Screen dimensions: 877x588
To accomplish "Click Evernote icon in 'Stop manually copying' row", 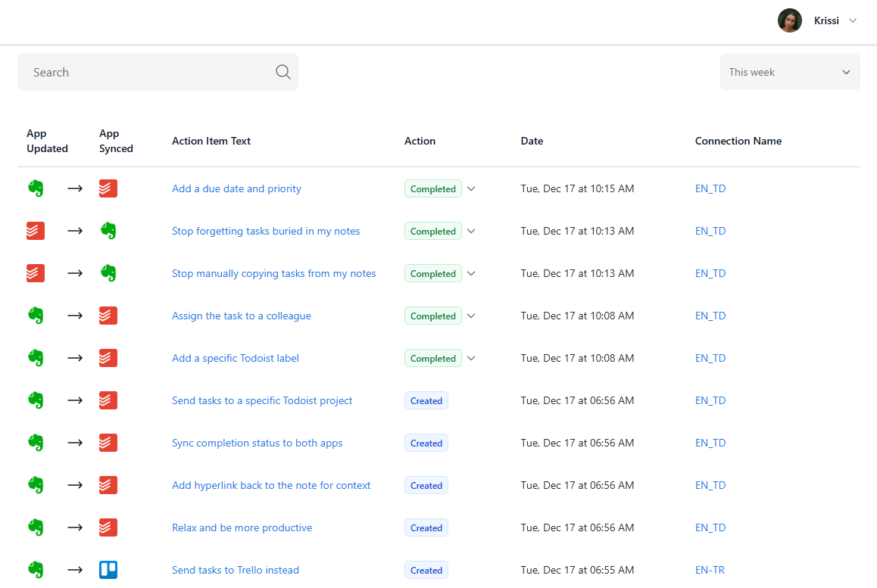I will point(108,273).
